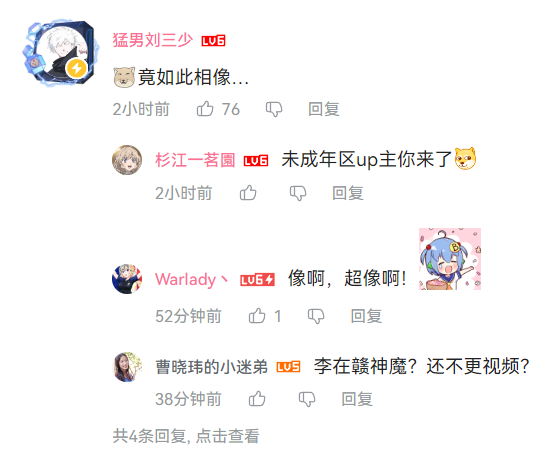View 猛男刘三少's framed avatar
Viewport: 536px width, 449px height.
pos(61,52)
